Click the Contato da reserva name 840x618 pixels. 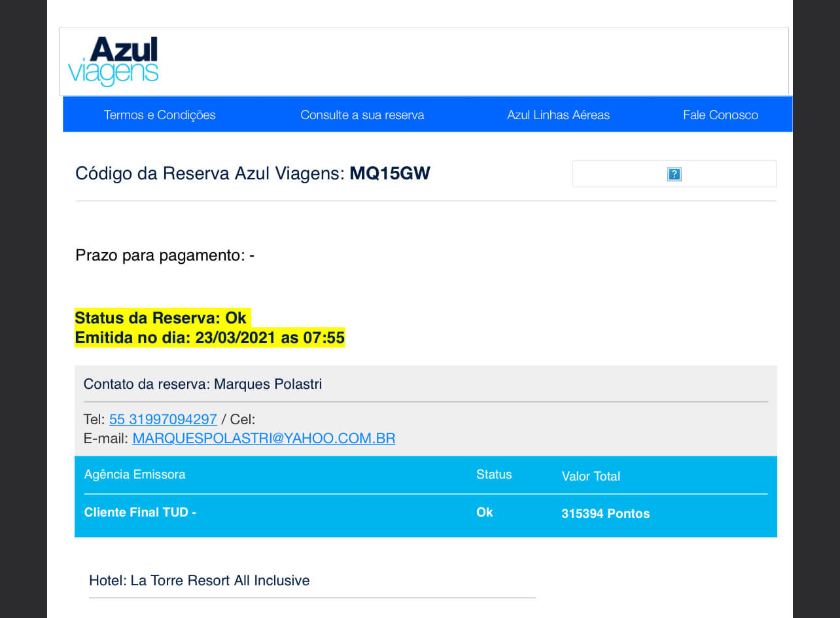[268, 384]
